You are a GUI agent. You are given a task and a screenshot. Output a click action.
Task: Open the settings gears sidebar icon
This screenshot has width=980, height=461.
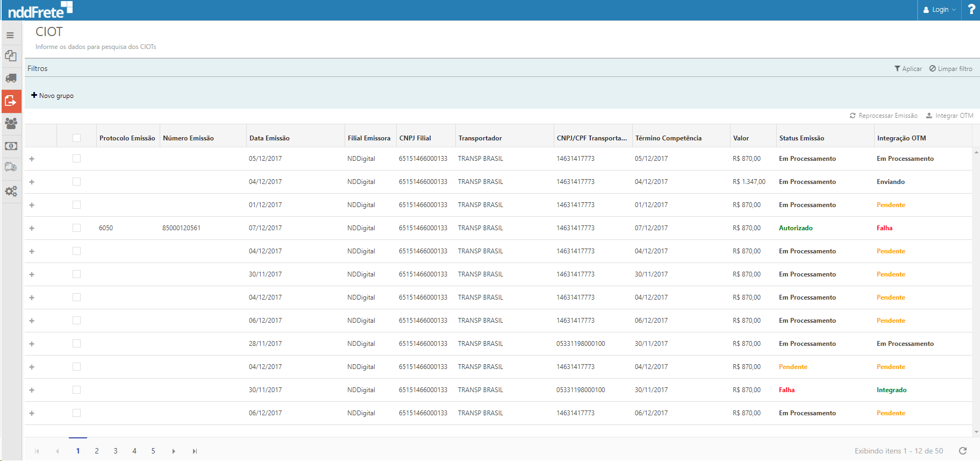click(11, 191)
